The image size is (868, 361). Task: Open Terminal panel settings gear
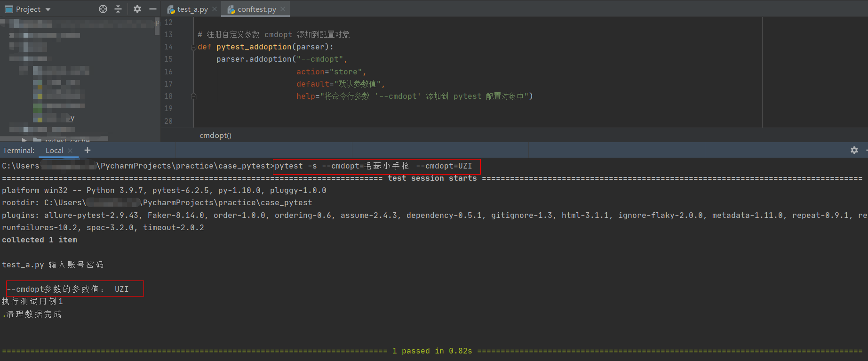tap(854, 150)
